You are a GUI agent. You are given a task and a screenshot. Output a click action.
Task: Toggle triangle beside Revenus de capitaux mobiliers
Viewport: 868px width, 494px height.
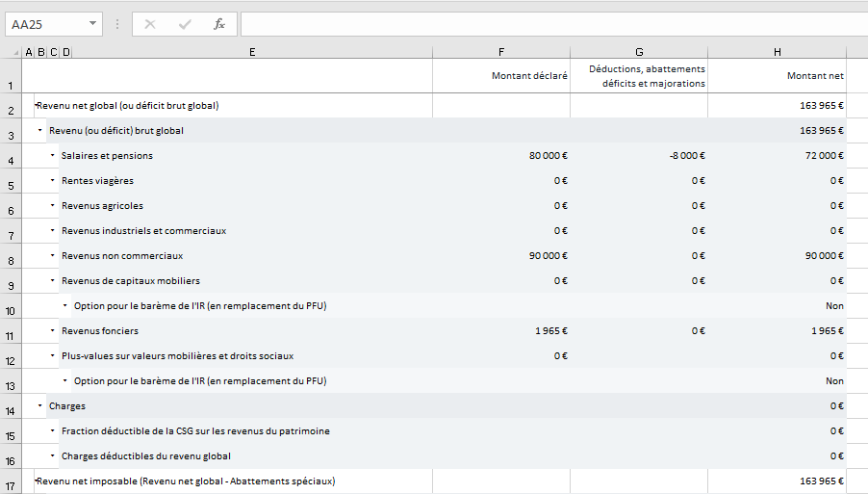tap(53, 281)
